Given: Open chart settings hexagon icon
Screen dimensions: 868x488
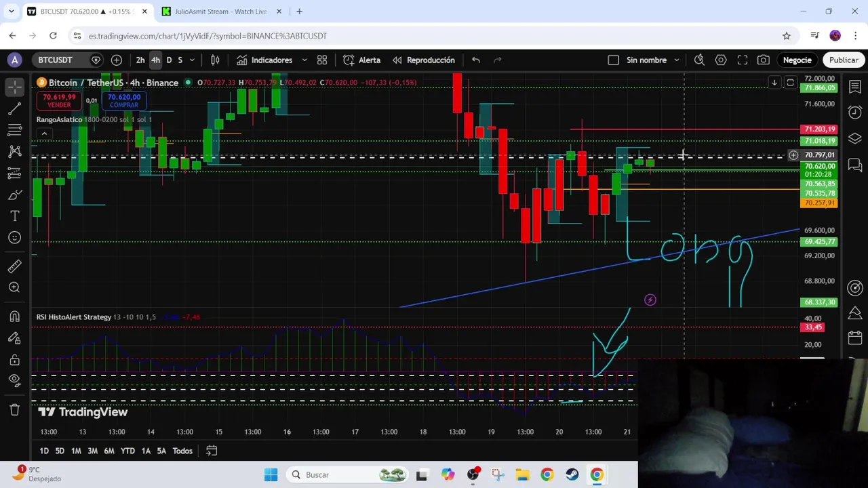Looking at the screenshot, I should point(721,60).
